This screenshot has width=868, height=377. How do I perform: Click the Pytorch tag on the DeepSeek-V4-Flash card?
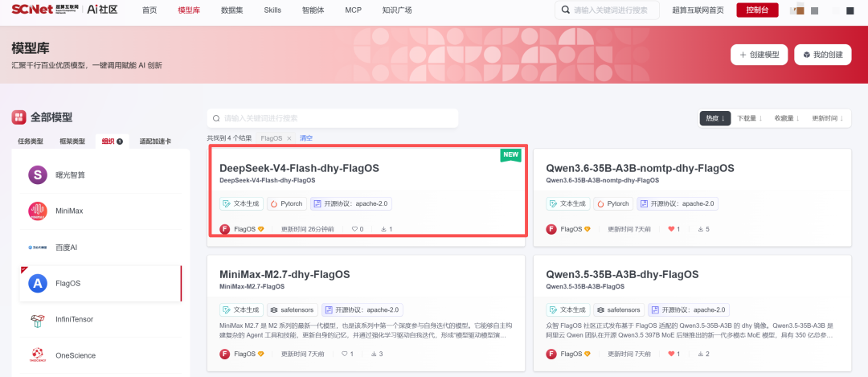(x=287, y=203)
